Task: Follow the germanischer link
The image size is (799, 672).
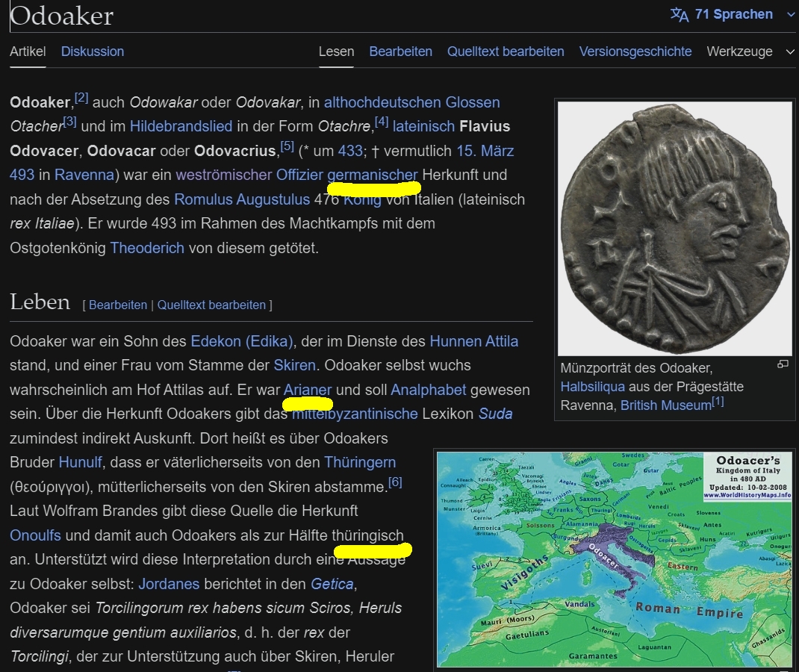Action: click(x=373, y=175)
